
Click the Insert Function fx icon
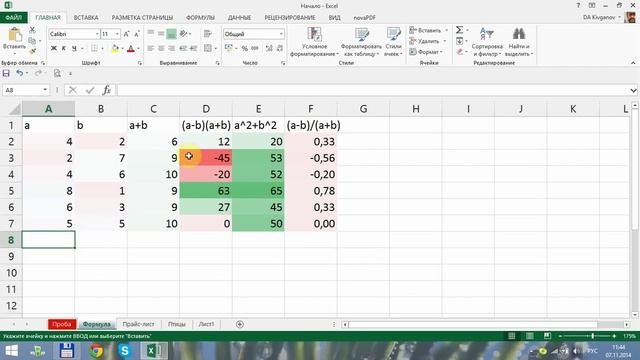tap(107, 90)
